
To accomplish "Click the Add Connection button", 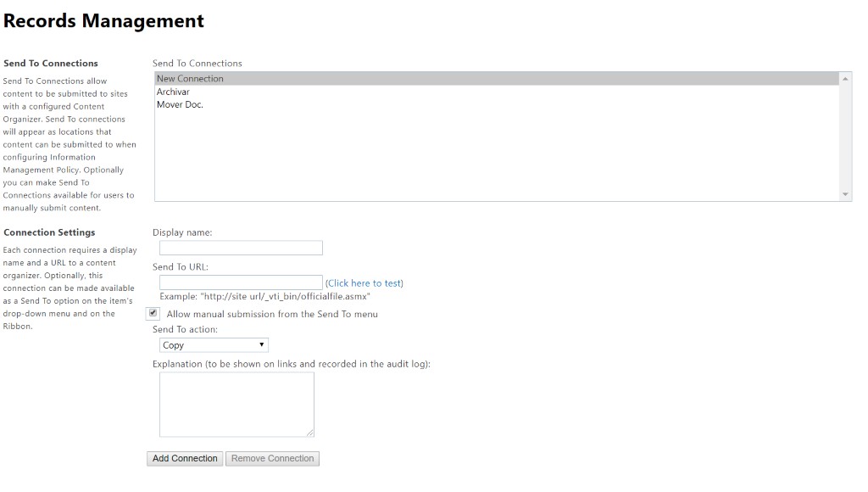I will tap(185, 459).
